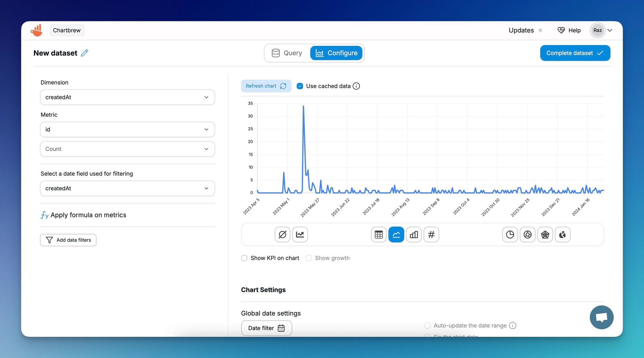Select the hashtag metric icon
644x358 pixels.
pos(431,234)
